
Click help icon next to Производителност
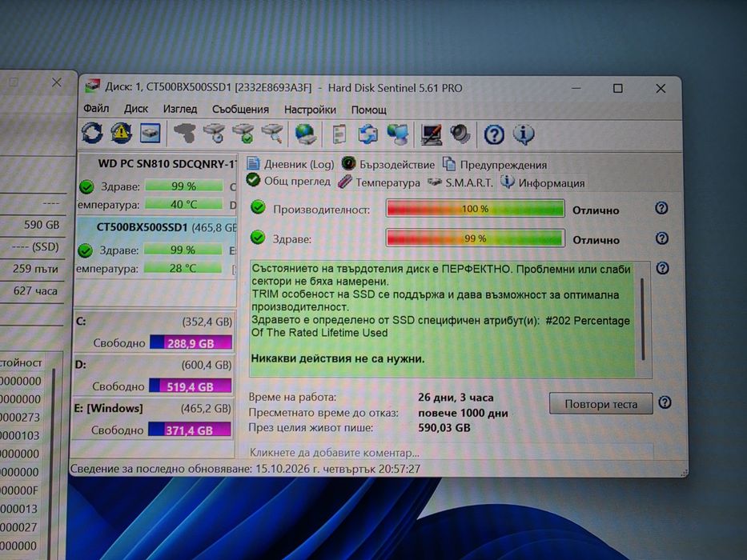pos(661,208)
